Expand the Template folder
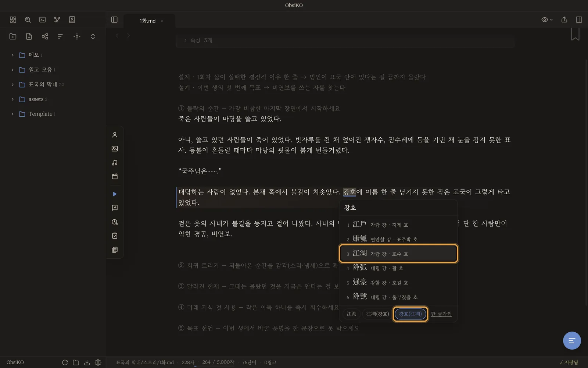This screenshot has width=588, height=368. [x=12, y=114]
